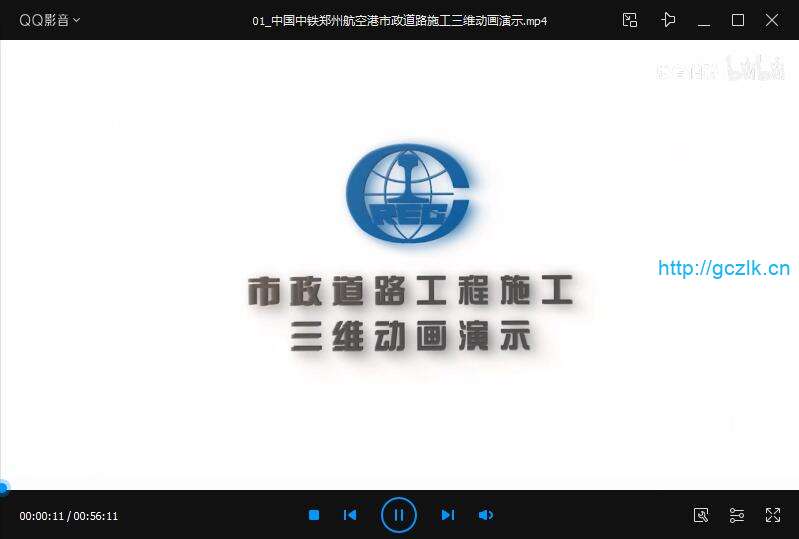Stop the video with the square button
Image resolution: width=799 pixels, height=539 pixels.
point(314,515)
